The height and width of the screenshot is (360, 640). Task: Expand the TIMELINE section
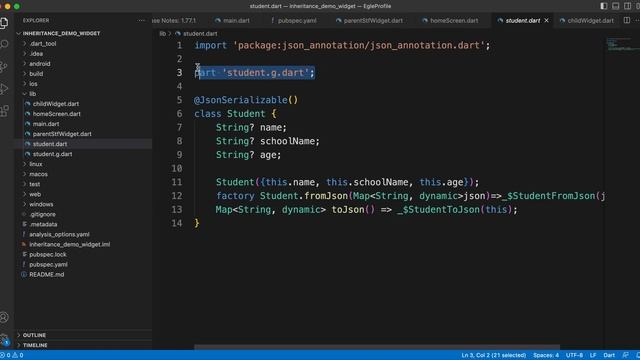tap(35, 345)
